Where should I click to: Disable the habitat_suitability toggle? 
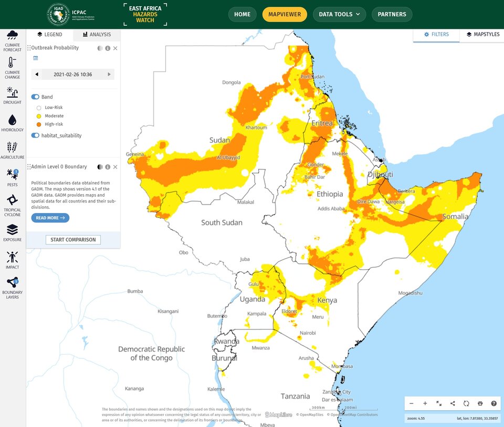coord(36,135)
